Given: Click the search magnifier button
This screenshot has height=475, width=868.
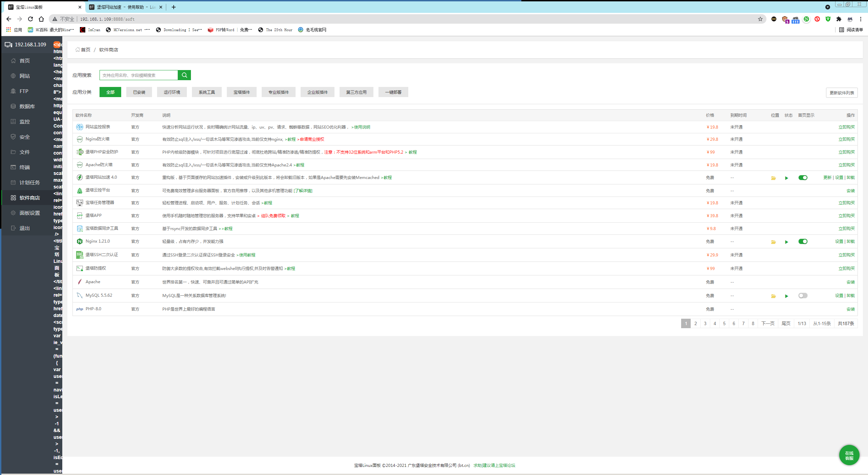Looking at the screenshot, I should pos(184,75).
